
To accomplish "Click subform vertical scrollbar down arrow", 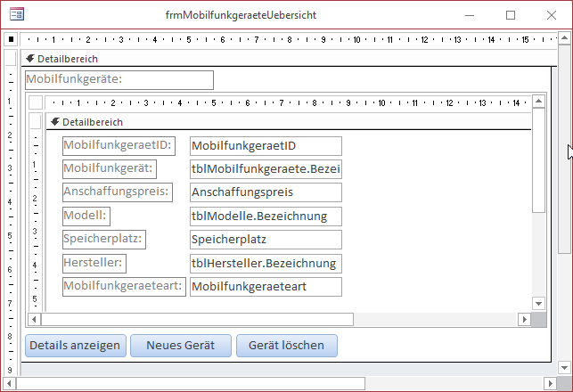I will 538,303.
